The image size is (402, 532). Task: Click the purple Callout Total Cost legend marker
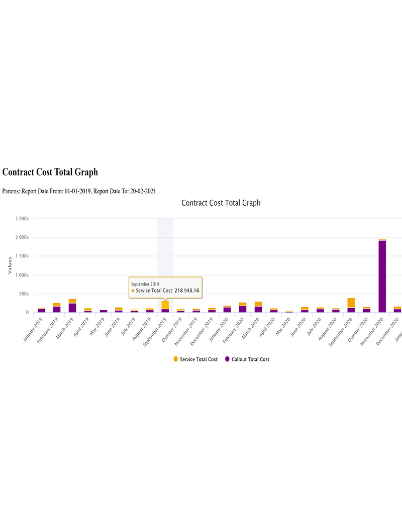(x=227, y=359)
